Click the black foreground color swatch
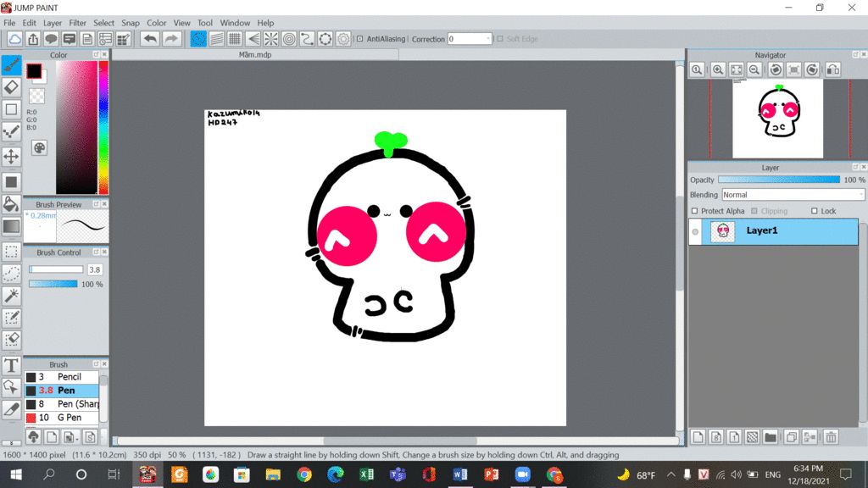The height and width of the screenshot is (488, 868). point(34,71)
